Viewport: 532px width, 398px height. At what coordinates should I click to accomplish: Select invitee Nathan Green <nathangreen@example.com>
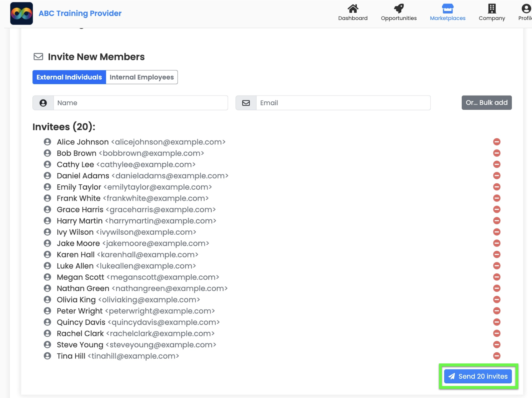pos(142,289)
